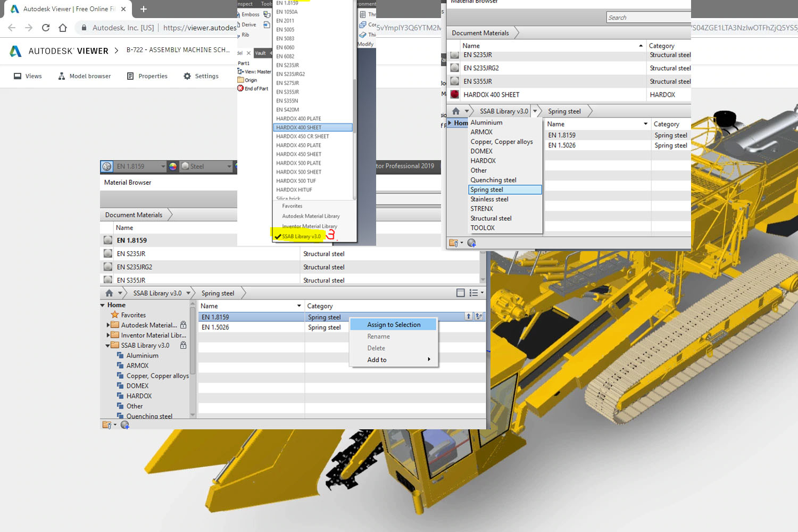Open the Views button in viewer toolbar
The height and width of the screenshot is (532, 798).
point(28,76)
